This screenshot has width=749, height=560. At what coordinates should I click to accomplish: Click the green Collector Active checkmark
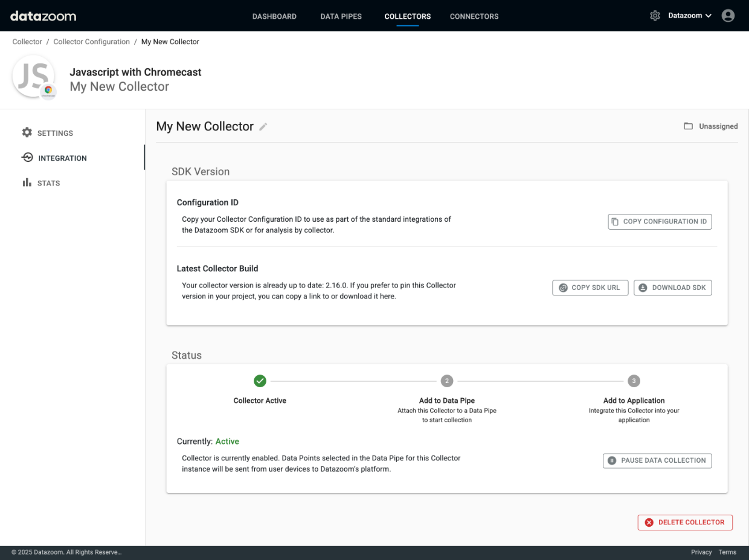pyautogui.click(x=260, y=381)
